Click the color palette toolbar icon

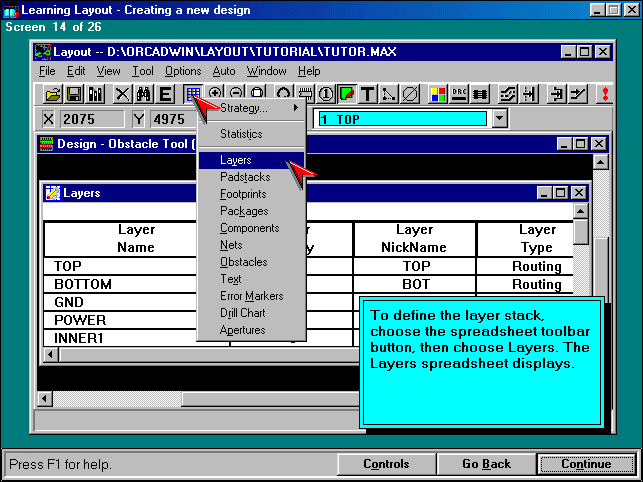(438, 94)
